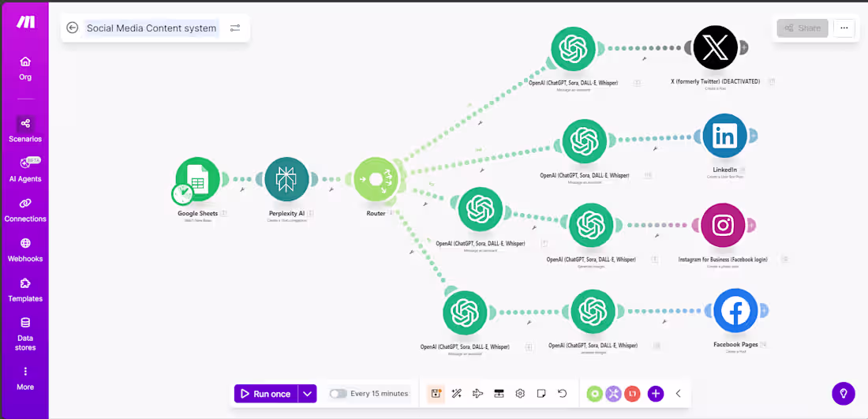
Task: Open the lightbulb help button
Action: click(843, 394)
